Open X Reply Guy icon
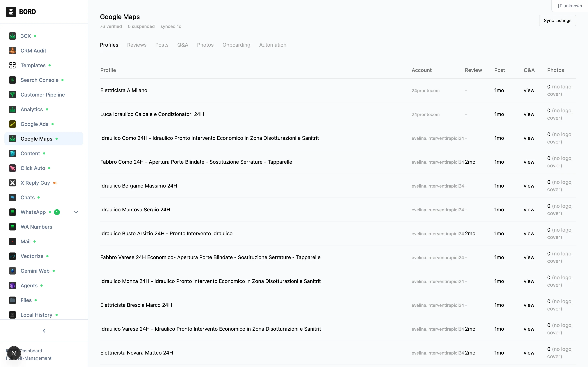This screenshot has width=588, height=367. click(x=12, y=183)
